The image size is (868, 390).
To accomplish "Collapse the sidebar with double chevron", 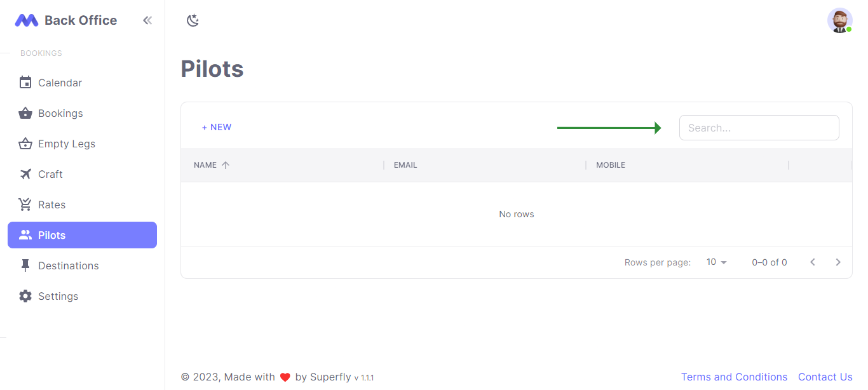I will coord(147,20).
